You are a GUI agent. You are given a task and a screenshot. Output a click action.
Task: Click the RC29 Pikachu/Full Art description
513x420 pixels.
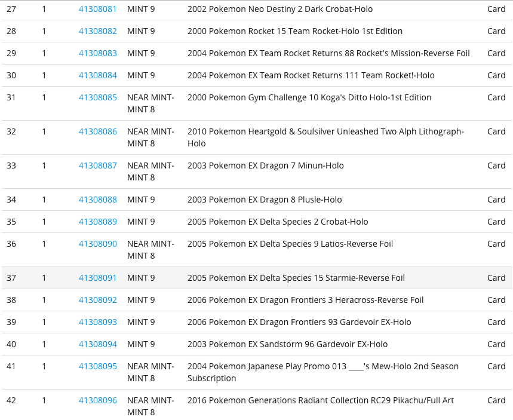(x=321, y=400)
